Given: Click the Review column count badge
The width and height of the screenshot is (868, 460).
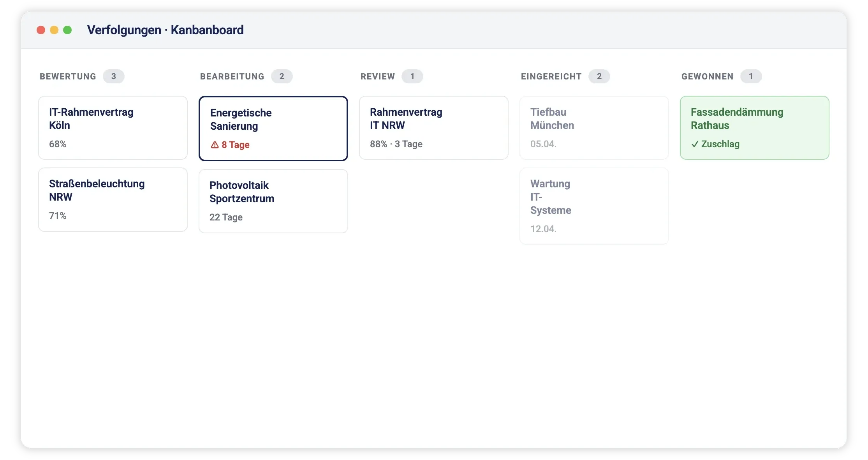Looking at the screenshot, I should click(x=412, y=76).
